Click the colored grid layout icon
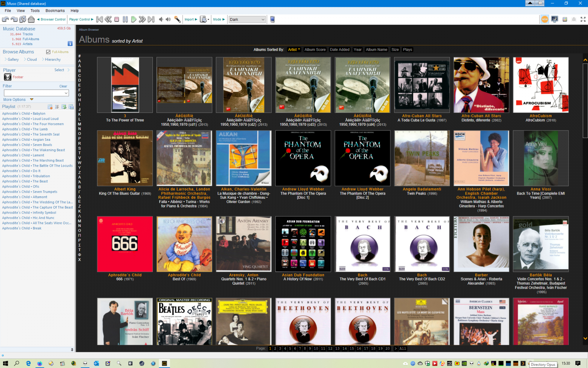 point(565,19)
